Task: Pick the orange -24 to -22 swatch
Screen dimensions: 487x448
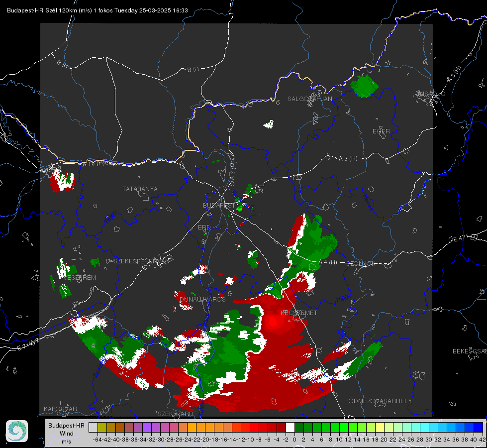Action: (x=192, y=428)
